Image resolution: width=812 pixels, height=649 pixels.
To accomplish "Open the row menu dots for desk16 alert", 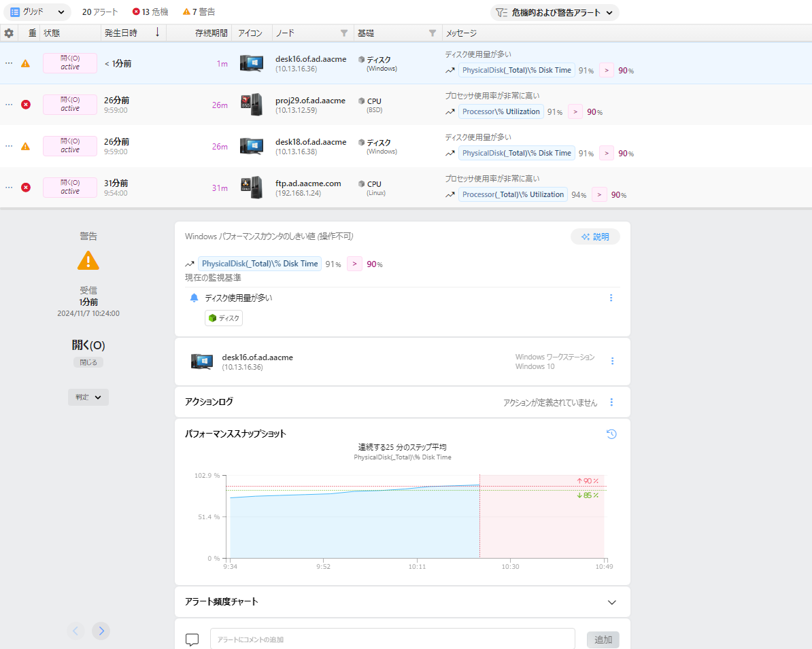I will pyautogui.click(x=9, y=63).
